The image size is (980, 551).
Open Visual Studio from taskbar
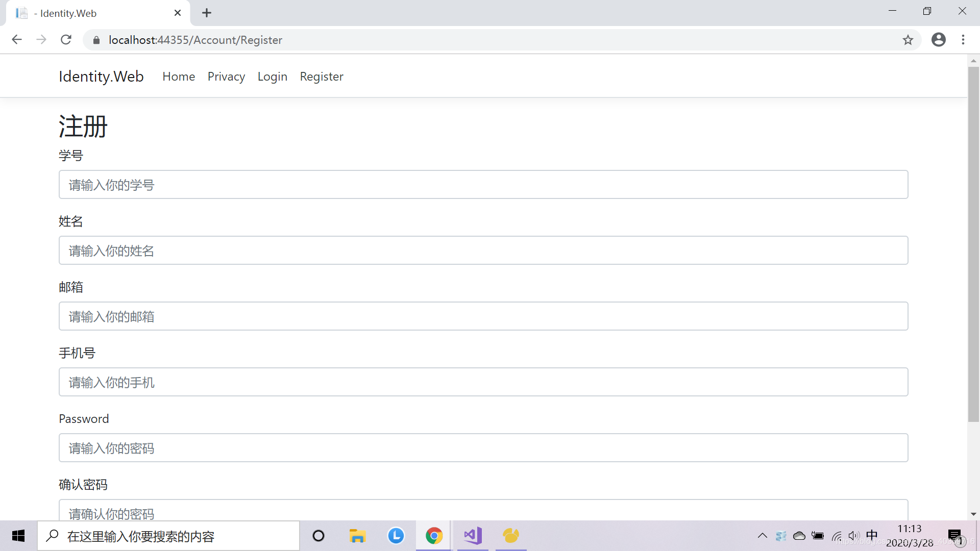(x=473, y=536)
